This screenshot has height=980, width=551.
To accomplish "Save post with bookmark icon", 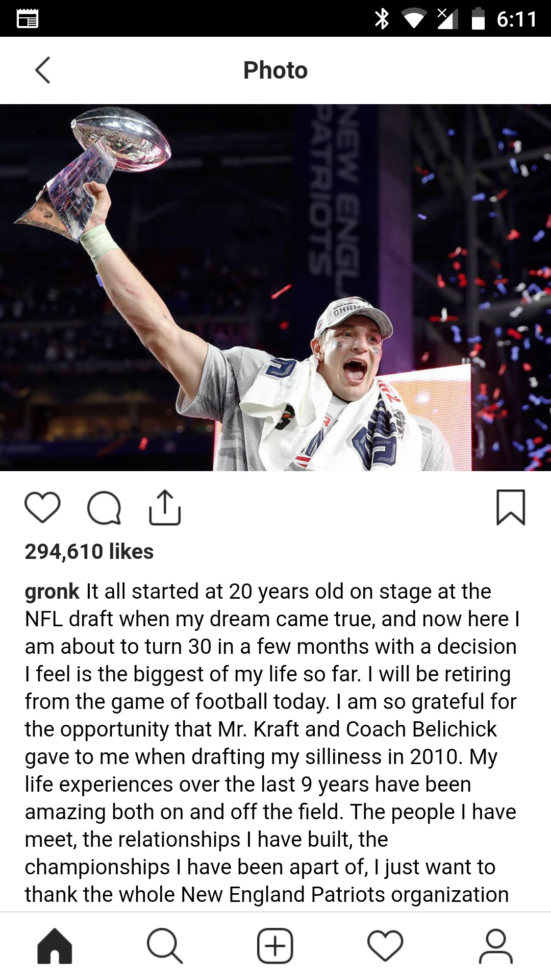I will tap(511, 507).
